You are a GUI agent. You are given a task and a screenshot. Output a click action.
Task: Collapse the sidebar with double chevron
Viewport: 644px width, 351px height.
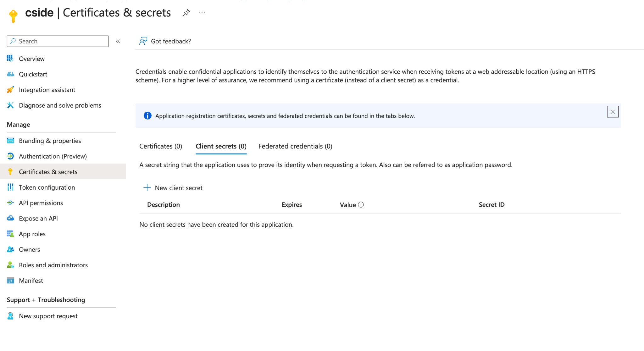(x=118, y=41)
